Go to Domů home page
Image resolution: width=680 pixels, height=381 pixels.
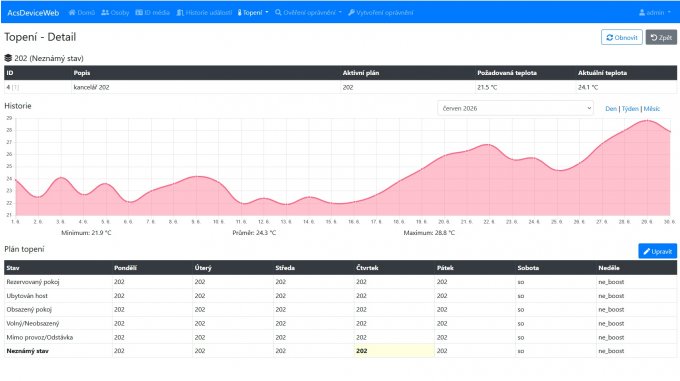pos(82,13)
